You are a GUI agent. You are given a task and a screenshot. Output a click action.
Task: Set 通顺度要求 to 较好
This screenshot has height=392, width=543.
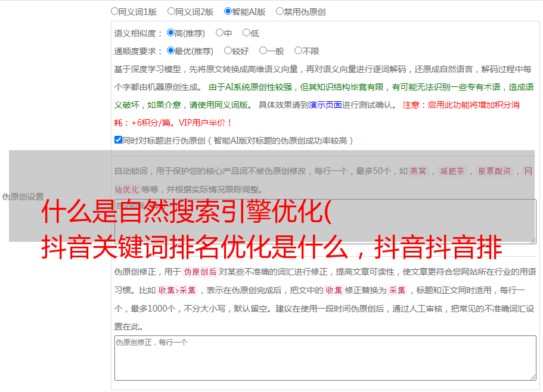228,51
